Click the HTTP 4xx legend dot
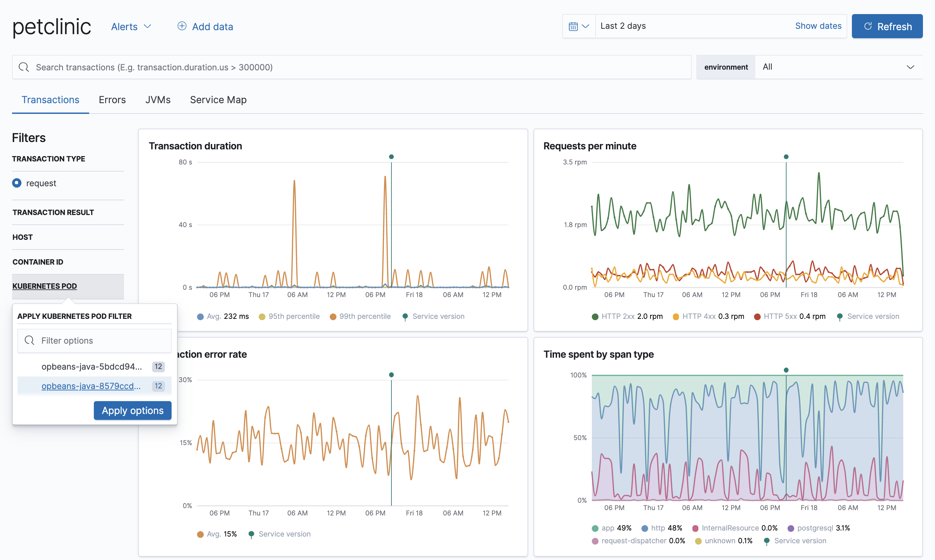This screenshot has height=560, width=935. (x=675, y=316)
